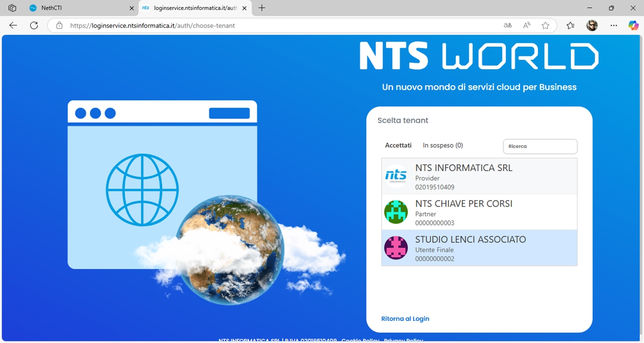Focus the Ricerca search field
The width and height of the screenshot is (644, 343).
pyautogui.click(x=540, y=146)
